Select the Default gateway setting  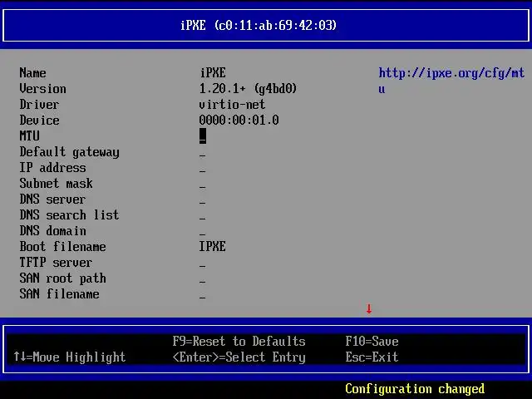pos(69,152)
